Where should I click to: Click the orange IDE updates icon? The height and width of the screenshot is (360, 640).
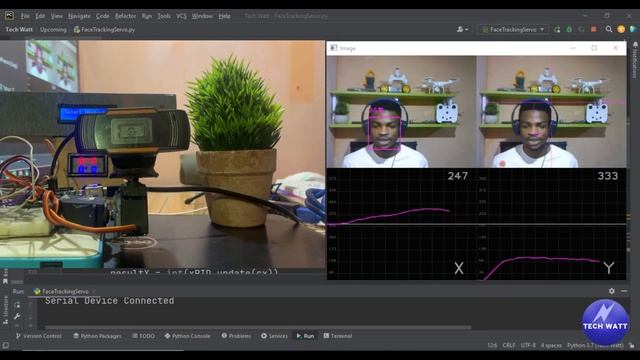[x=621, y=29]
